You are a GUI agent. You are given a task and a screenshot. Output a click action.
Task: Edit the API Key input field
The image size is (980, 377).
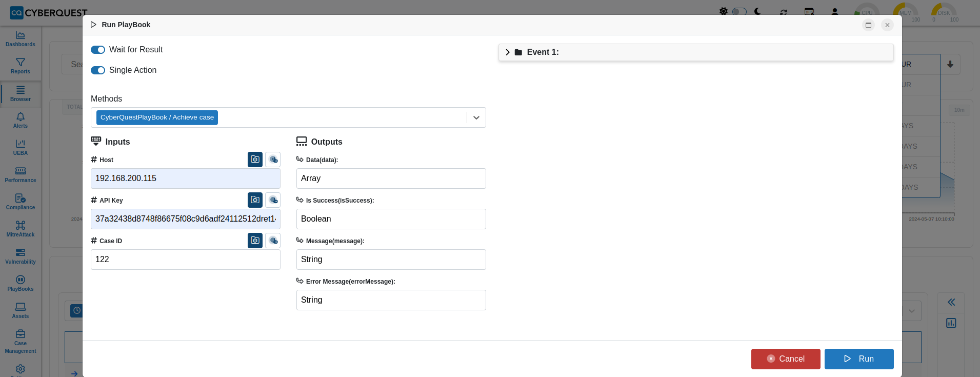click(x=186, y=219)
